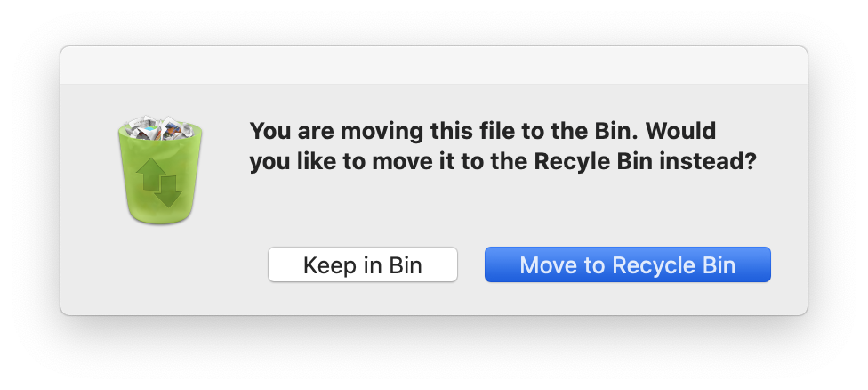The height and width of the screenshot is (390, 868).
Task: Dismiss using the white Keep in Bin button
Action: [x=363, y=264]
